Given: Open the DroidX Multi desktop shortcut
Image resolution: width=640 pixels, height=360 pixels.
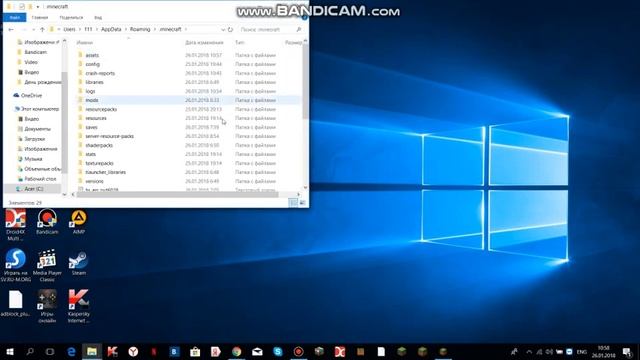Looking at the screenshot, I should click(16, 224).
